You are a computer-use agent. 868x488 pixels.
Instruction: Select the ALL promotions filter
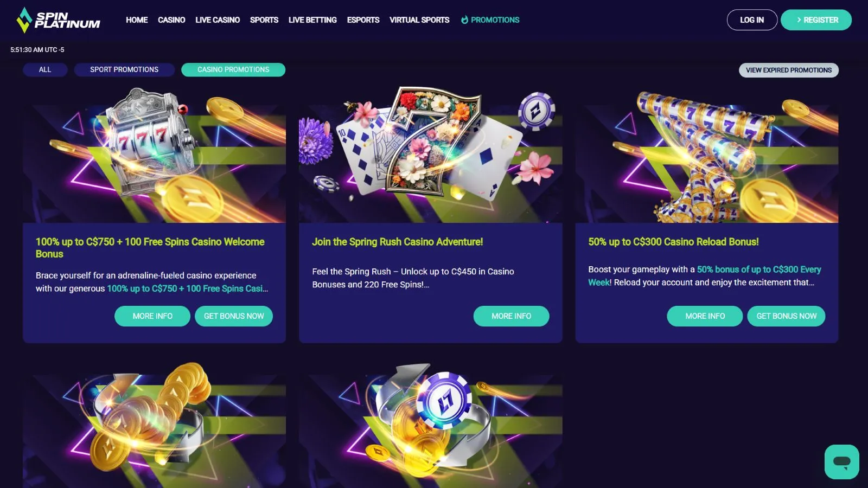(45, 70)
